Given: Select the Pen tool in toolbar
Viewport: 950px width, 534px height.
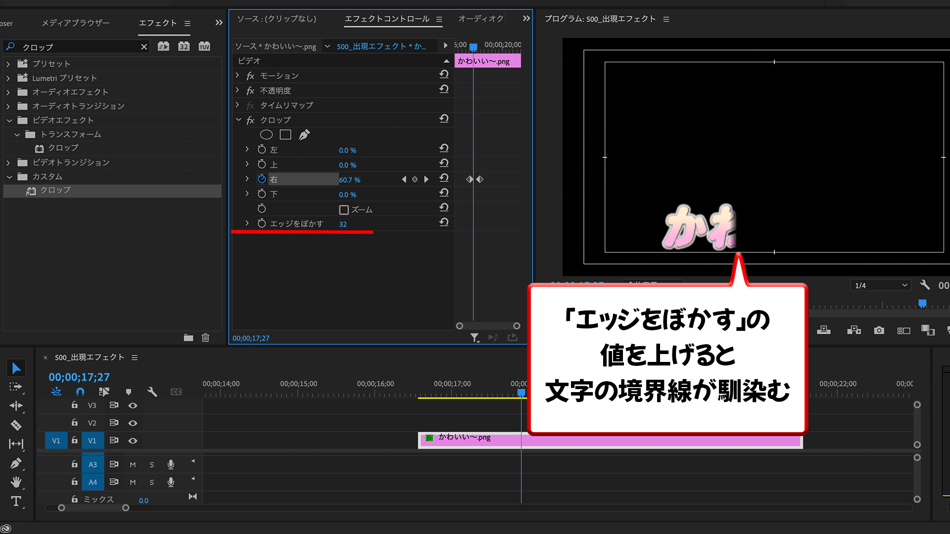Looking at the screenshot, I should 16,463.
